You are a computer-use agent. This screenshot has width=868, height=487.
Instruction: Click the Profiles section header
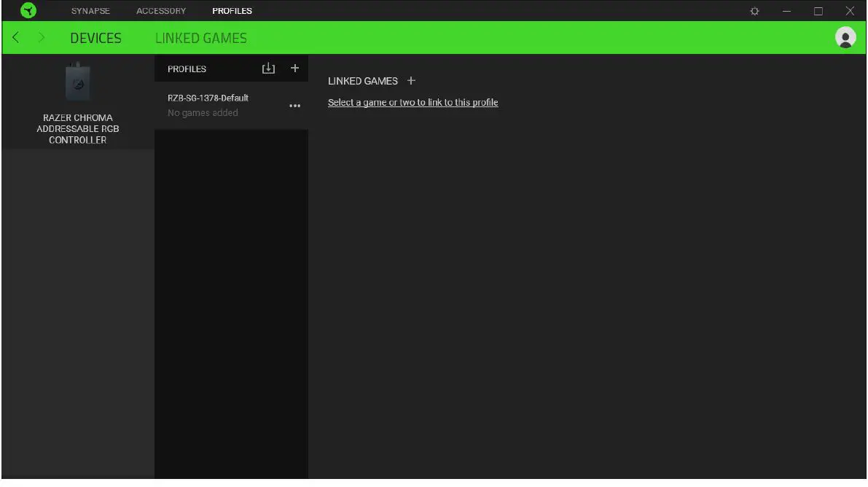187,68
